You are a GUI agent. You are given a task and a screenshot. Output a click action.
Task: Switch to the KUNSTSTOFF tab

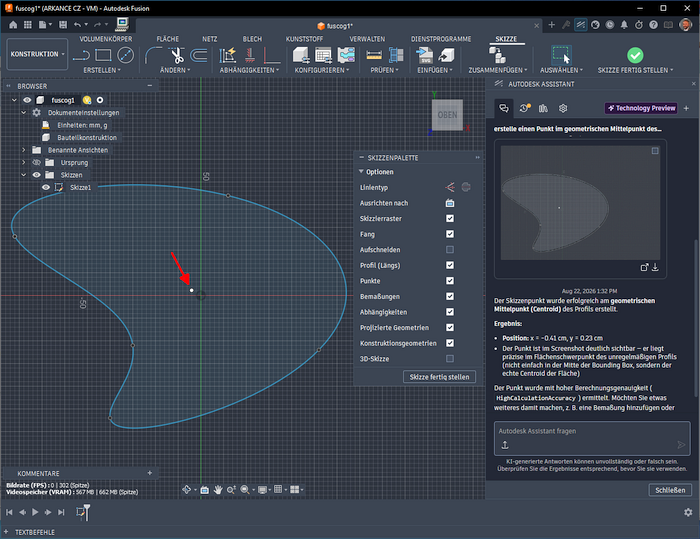click(x=304, y=39)
